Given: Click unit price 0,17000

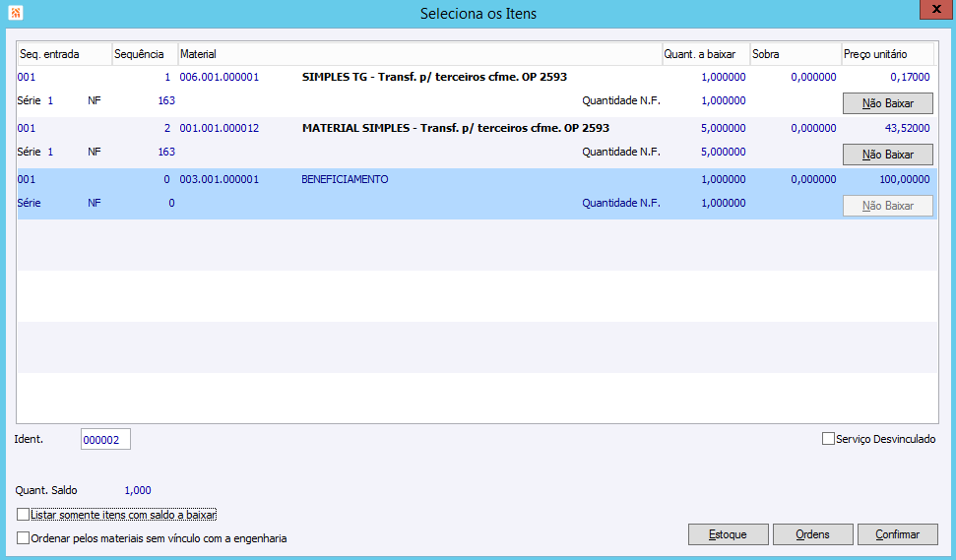Looking at the screenshot, I should tap(911, 77).
